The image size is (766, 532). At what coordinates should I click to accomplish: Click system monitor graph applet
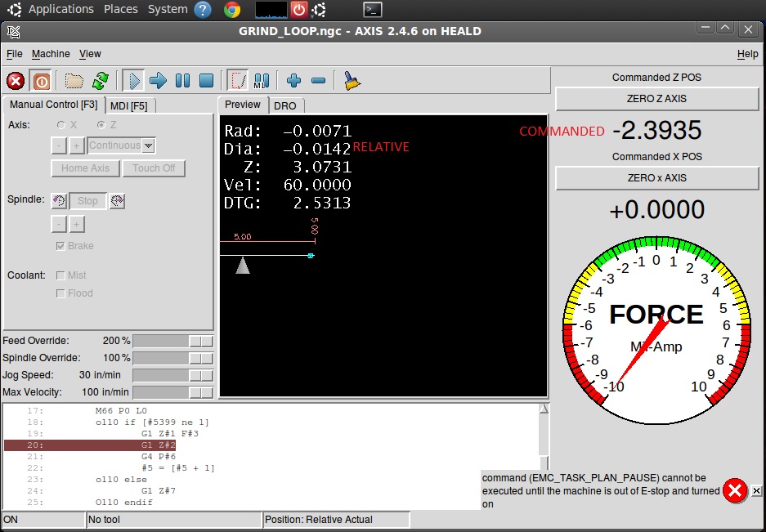point(271,10)
